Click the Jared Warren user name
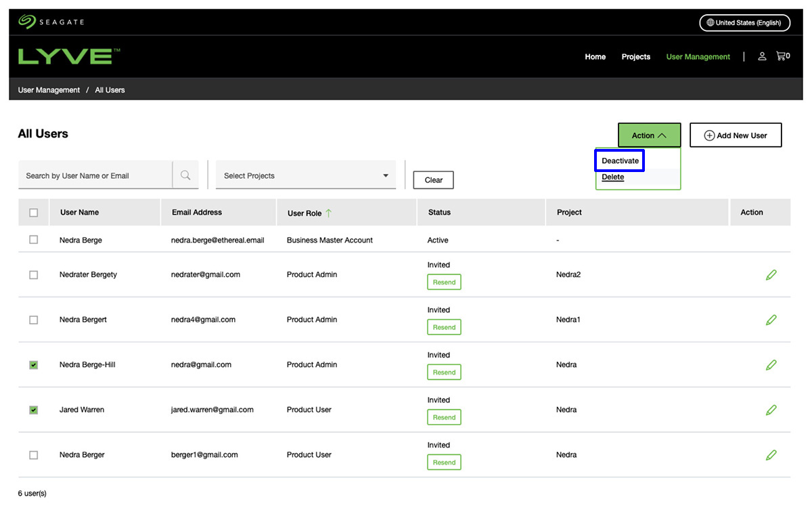This screenshot has width=812, height=512. pyautogui.click(x=82, y=410)
